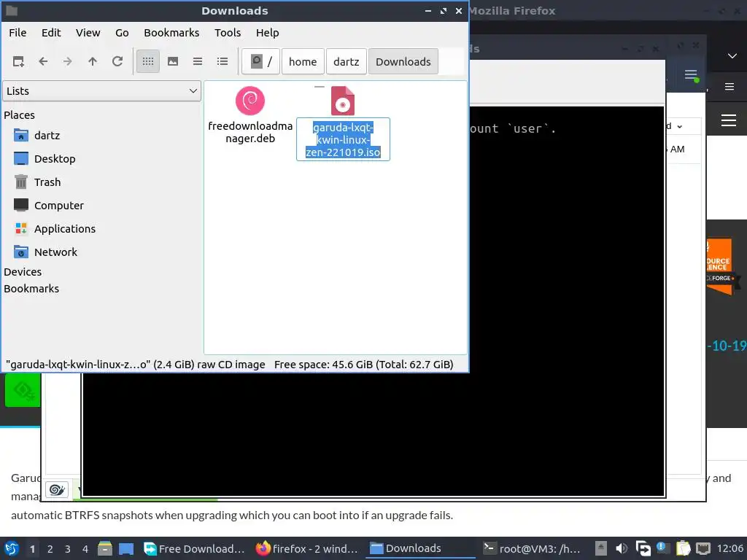Image resolution: width=747 pixels, height=560 pixels.
Task: Open update notifier tray icon
Action: (662, 548)
